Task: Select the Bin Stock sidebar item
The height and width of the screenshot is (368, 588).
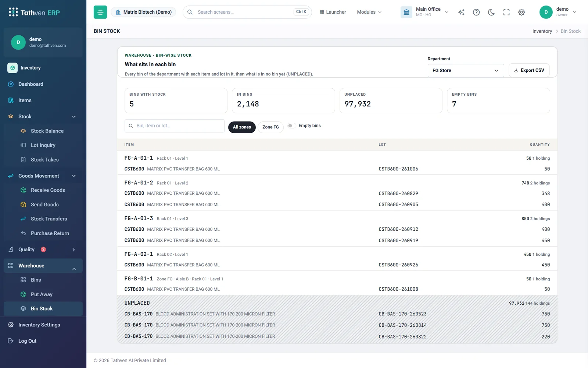Action: pyautogui.click(x=43, y=309)
